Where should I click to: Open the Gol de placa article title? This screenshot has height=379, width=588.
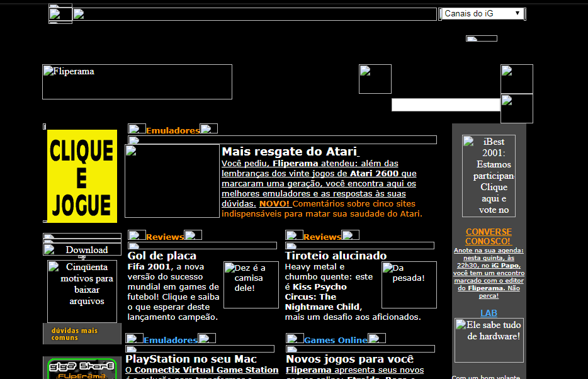162,256
